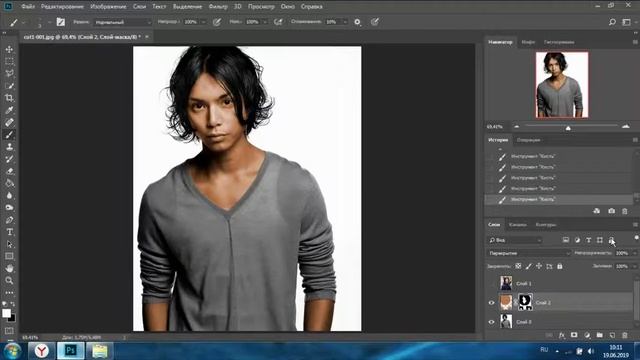Add layer mask button in Layers panel
640x360 pixels.
click(x=574, y=335)
